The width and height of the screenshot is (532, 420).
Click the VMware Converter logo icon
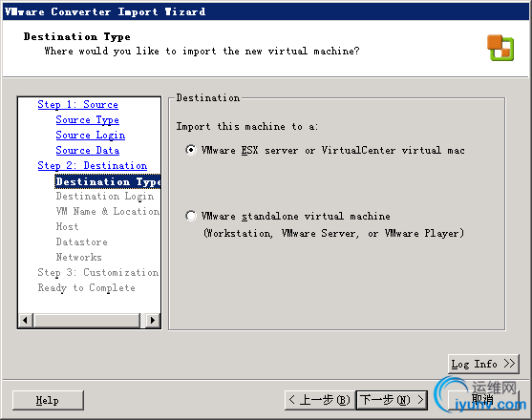pyautogui.click(x=500, y=48)
